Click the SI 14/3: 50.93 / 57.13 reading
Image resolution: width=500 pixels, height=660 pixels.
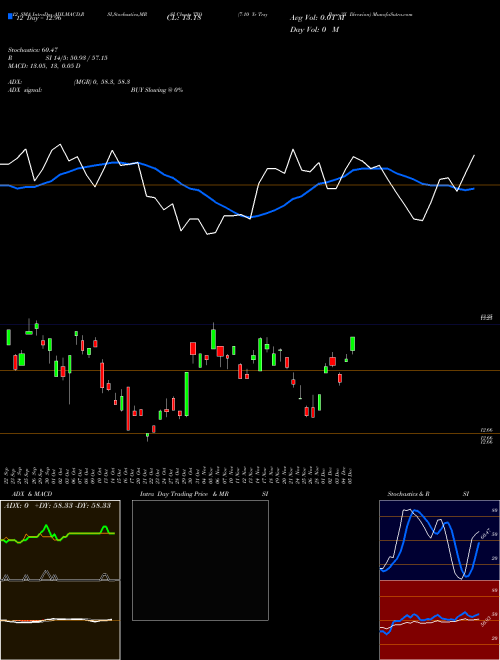pos(77,58)
